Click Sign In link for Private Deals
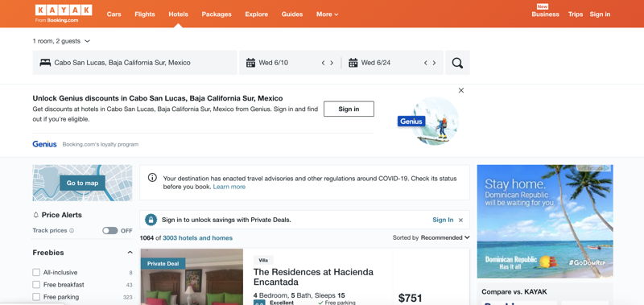This screenshot has height=305, width=644. pos(443,220)
